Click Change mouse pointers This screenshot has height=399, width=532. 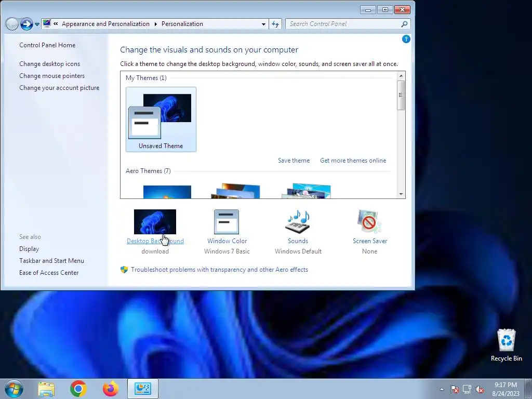pos(52,76)
